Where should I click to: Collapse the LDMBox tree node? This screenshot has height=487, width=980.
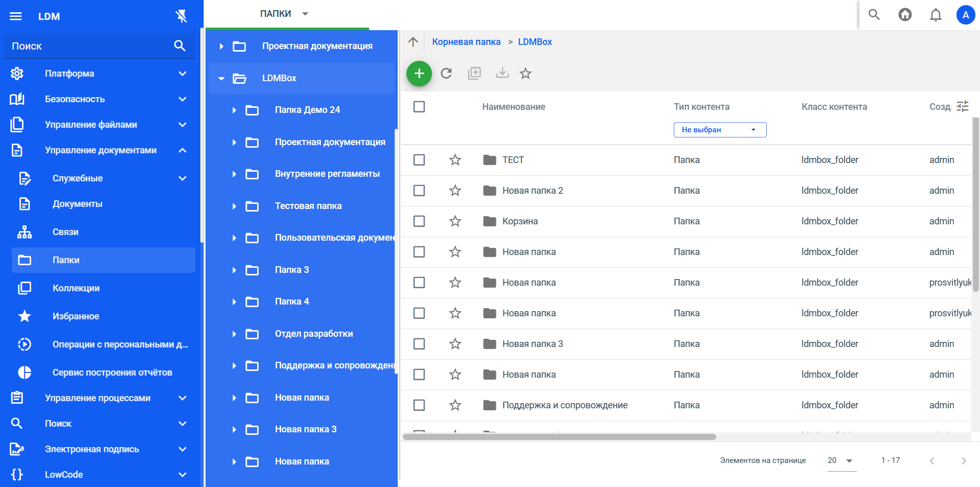coord(221,79)
